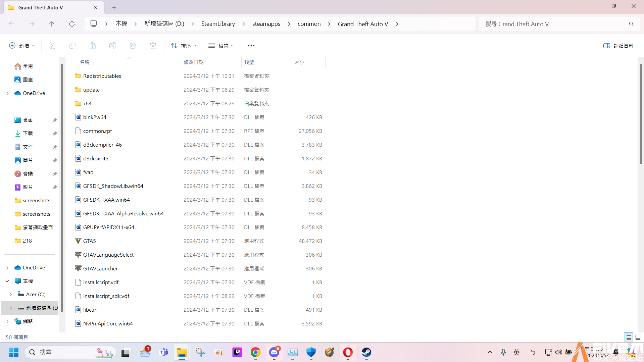Refresh the current folder view

tap(72, 24)
